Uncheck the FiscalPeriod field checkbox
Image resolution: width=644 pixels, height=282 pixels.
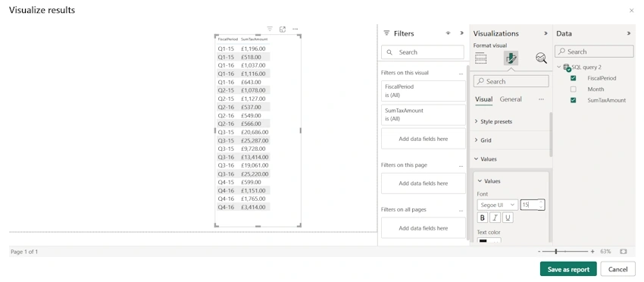(x=574, y=78)
